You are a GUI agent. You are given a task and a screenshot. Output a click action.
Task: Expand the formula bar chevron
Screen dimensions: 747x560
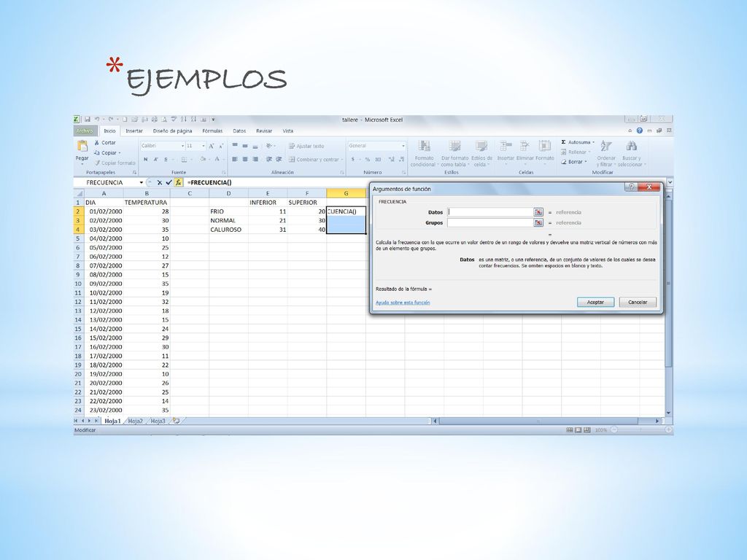tap(670, 182)
